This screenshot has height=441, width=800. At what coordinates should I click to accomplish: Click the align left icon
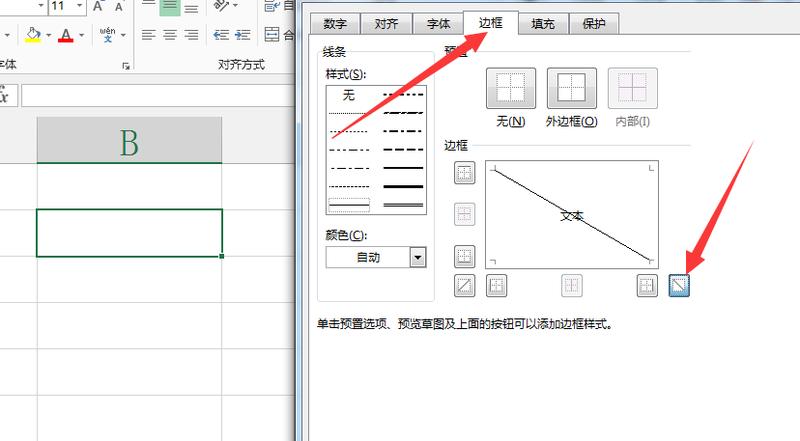(148, 35)
